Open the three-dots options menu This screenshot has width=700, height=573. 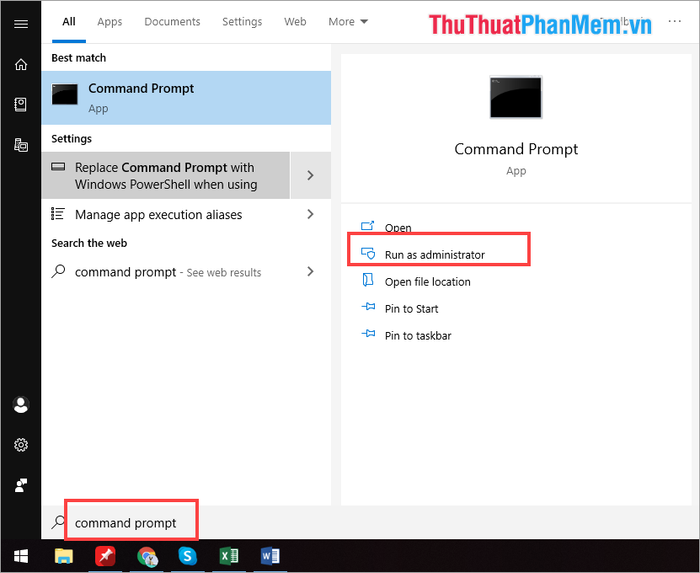[x=675, y=21]
